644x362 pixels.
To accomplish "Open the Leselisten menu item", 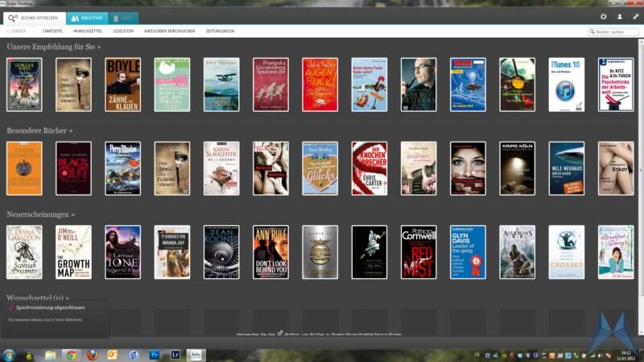I will pyautogui.click(x=123, y=31).
